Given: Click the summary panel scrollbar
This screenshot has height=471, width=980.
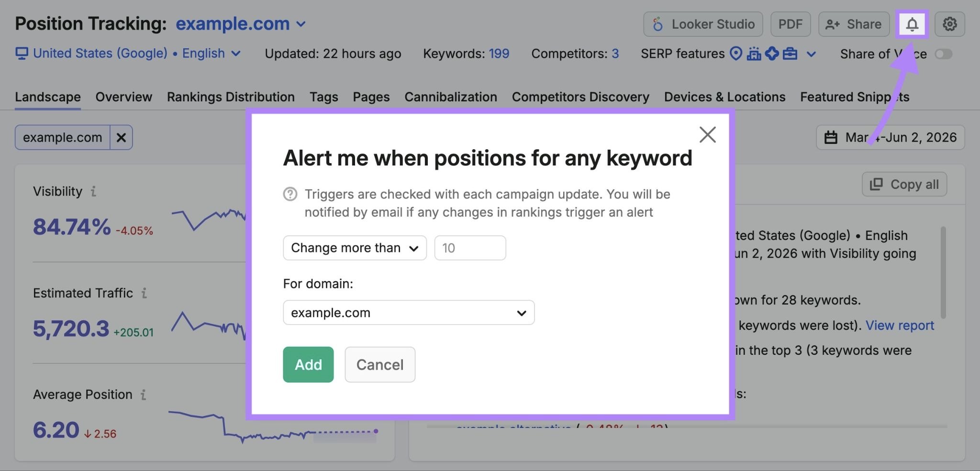Looking at the screenshot, I should 943,273.
